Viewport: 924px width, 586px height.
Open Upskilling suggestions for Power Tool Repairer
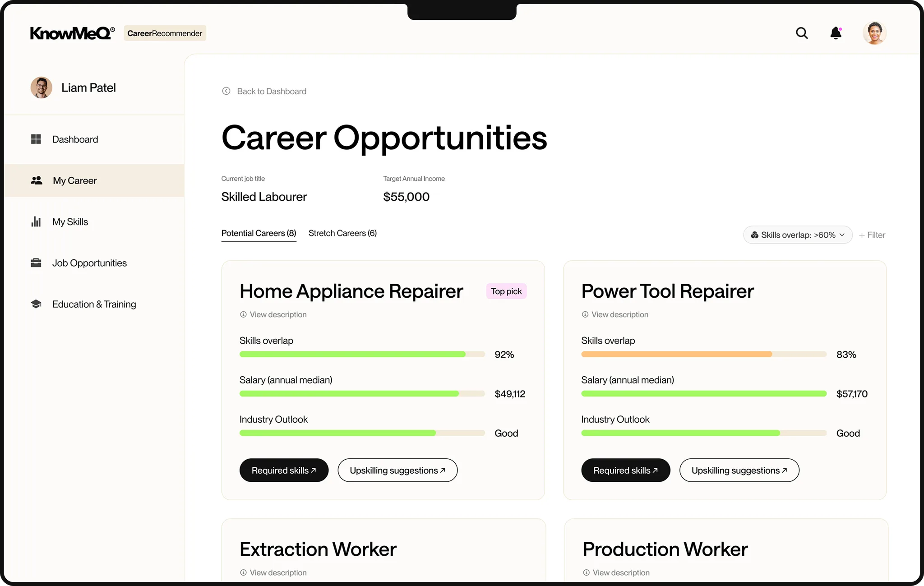click(739, 471)
